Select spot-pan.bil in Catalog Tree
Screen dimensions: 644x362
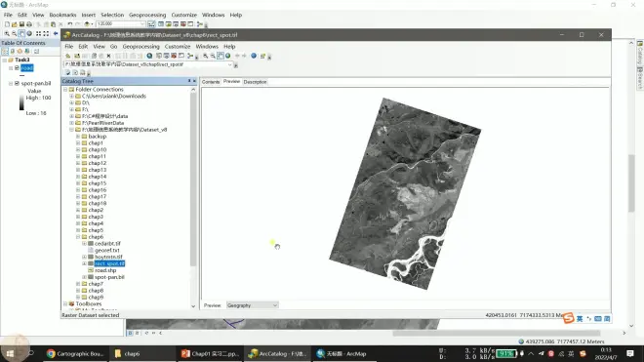(109, 277)
